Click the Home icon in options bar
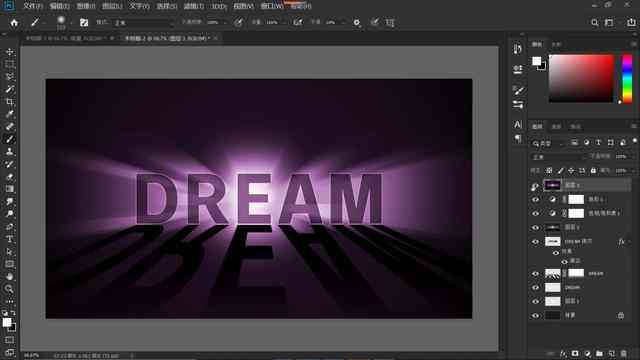Viewport: 640px width, 360px height. click(14, 23)
